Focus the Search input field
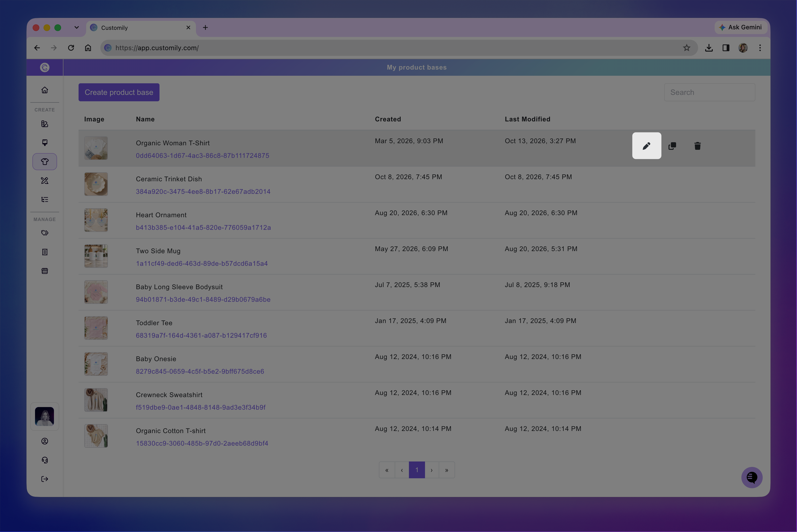This screenshot has width=797, height=532. point(709,92)
